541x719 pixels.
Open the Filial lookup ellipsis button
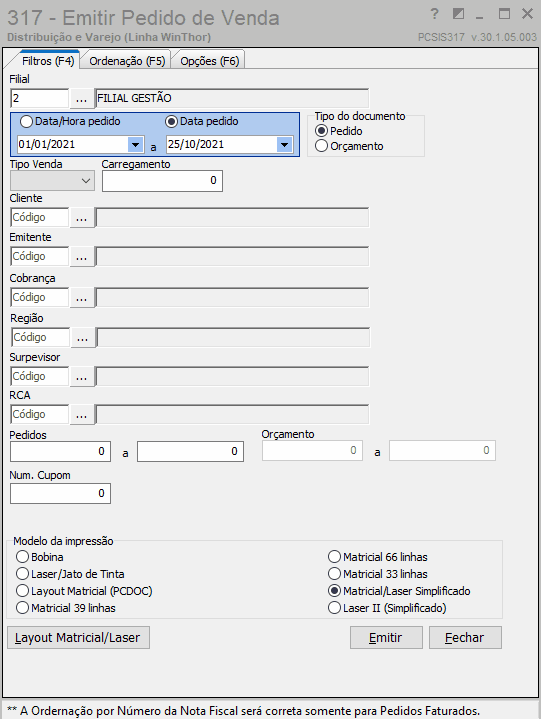82,99
